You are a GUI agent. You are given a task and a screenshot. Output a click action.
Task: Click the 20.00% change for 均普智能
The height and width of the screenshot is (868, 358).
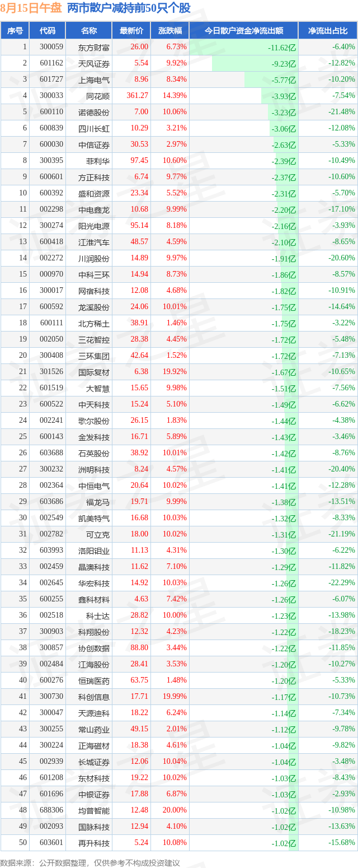(x=175, y=810)
